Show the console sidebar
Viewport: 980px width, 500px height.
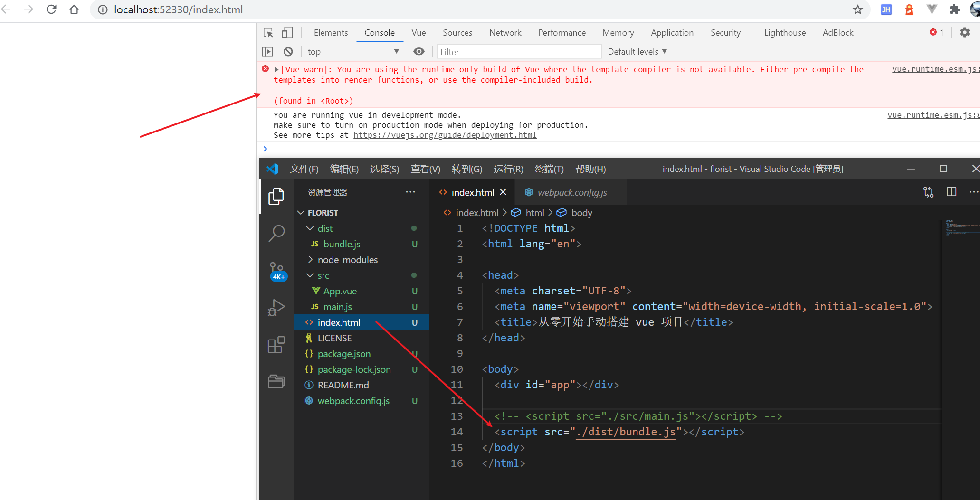tap(268, 51)
